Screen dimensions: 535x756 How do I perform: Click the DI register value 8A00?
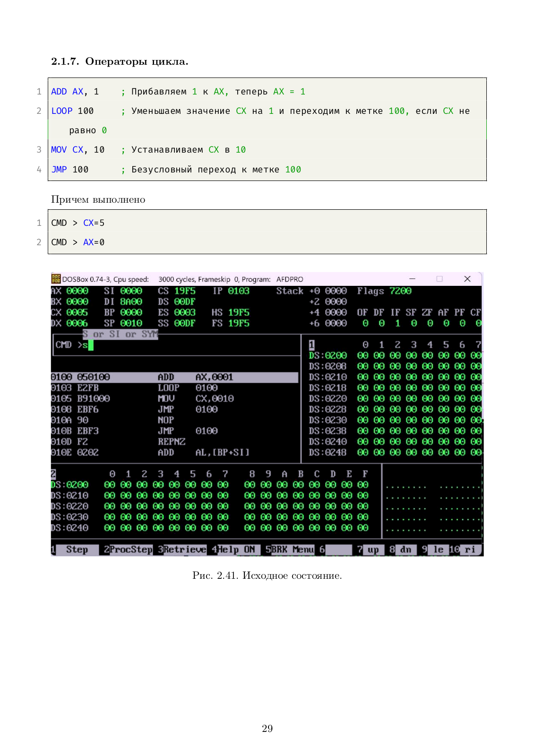[131, 302]
